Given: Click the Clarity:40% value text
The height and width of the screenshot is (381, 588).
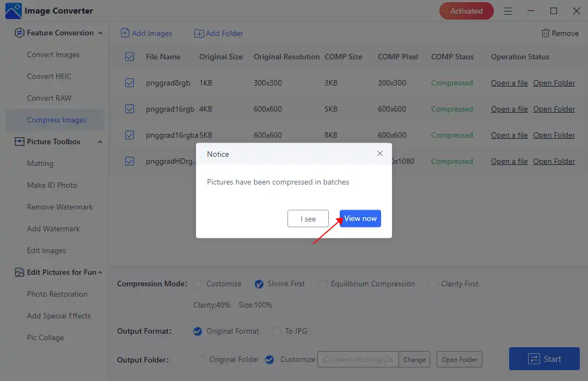Looking at the screenshot, I should click(x=212, y=305).
